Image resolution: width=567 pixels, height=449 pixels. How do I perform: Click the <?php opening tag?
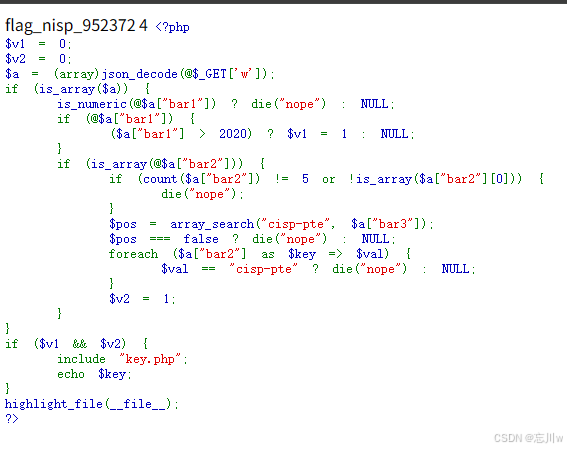click(x=172, y=27)
